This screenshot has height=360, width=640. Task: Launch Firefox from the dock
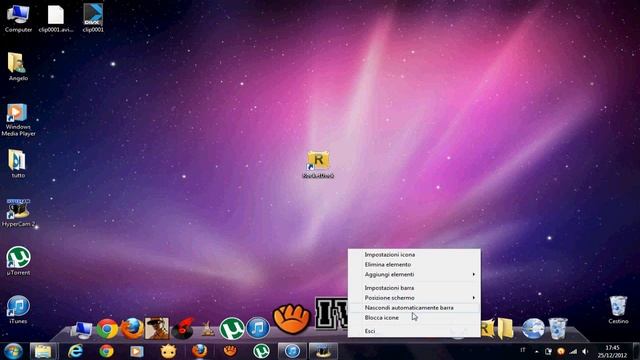[132, 329]
